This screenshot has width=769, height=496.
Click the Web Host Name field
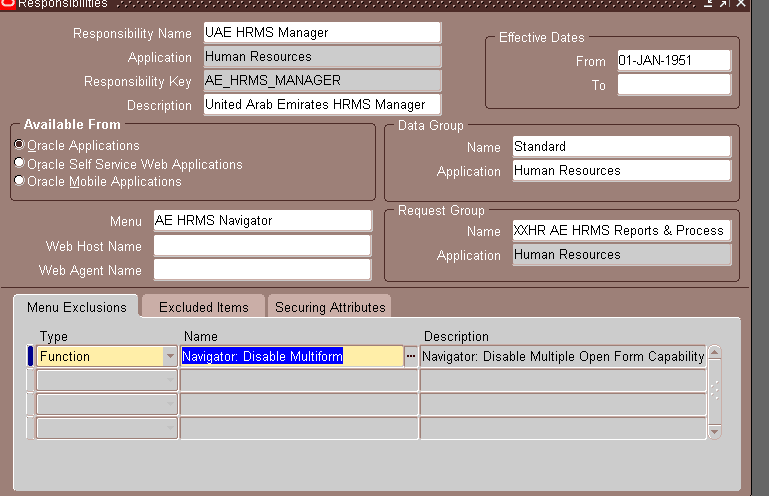coord(262,245)
